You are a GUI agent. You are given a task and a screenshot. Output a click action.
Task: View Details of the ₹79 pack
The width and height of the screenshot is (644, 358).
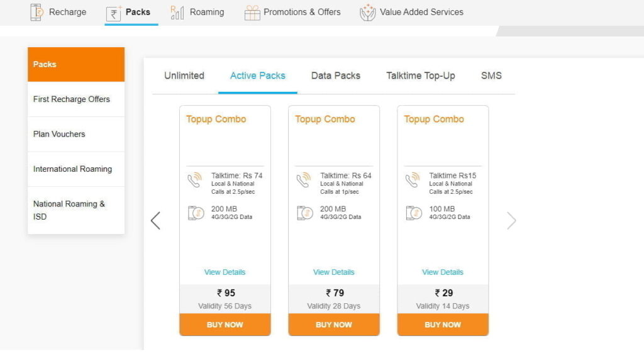[x=333, y=272]
